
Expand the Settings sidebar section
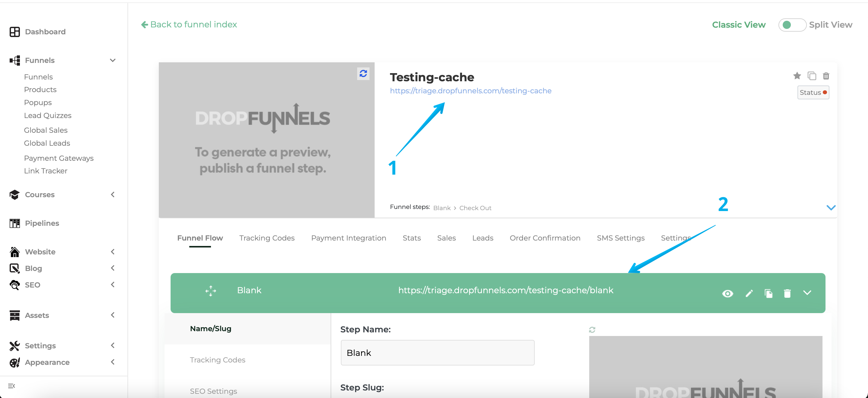[x=112, y=346]
